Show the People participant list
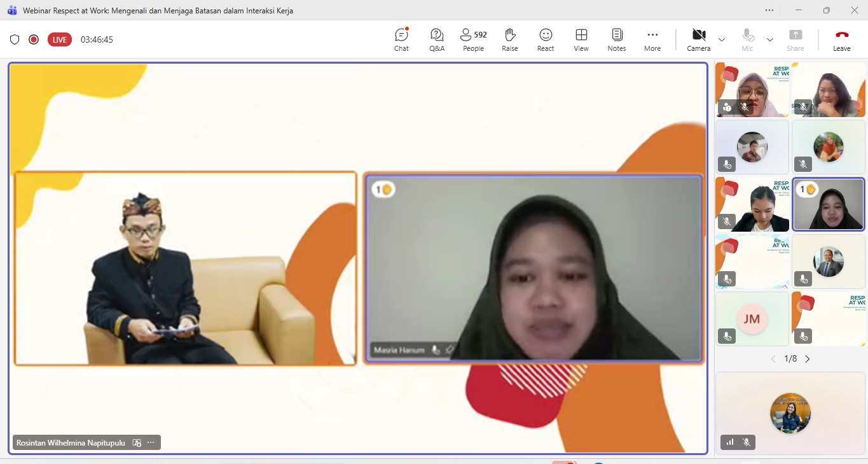The height and width of the screenshot is (464, 868). coord(473,39)
